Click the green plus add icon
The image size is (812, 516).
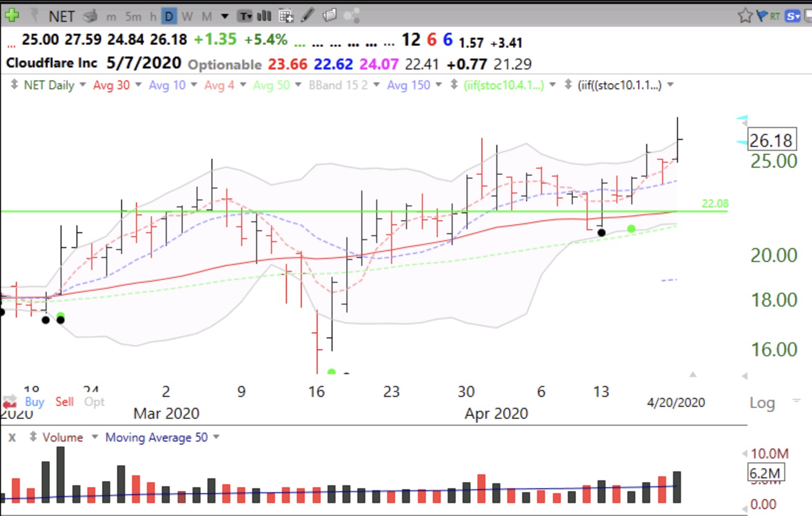11,15
